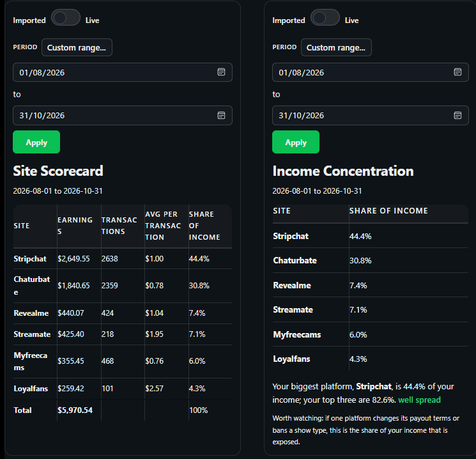The width and height of the screenshot is (476, 459).
Task: Open calendar picker for Site Scorecard end date
Action: coord(221,116)
